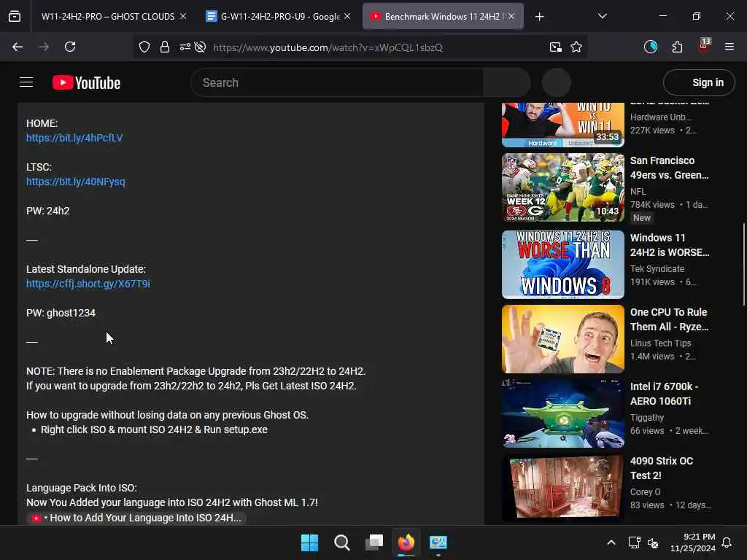The height and width of the screenshot is (560, 747).
Task: Open Firefox View icon at tab bar start
Action: 15,17
